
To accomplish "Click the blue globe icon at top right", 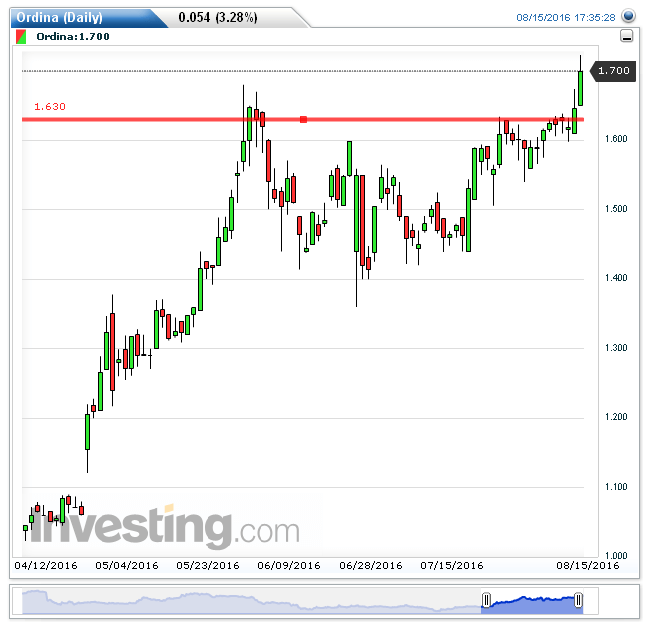I will coord(629,16).
